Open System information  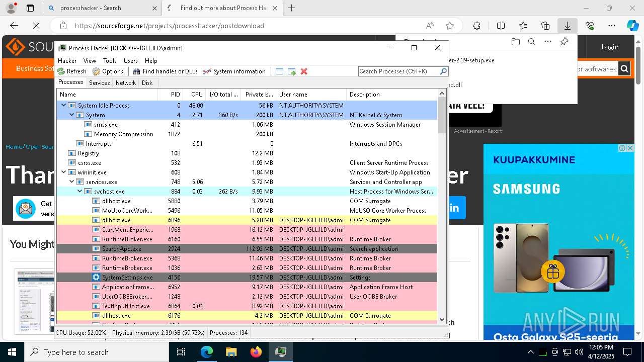click(234, 71)
